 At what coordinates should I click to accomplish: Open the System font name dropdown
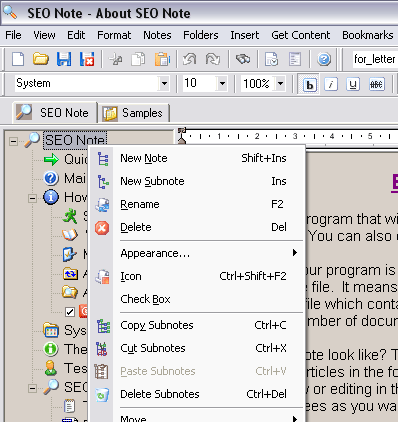click(x=164, y=84)
